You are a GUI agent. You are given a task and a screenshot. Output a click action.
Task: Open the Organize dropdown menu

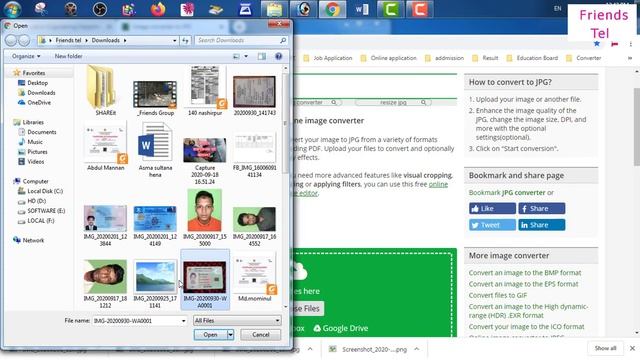click(x=26, y=56)
